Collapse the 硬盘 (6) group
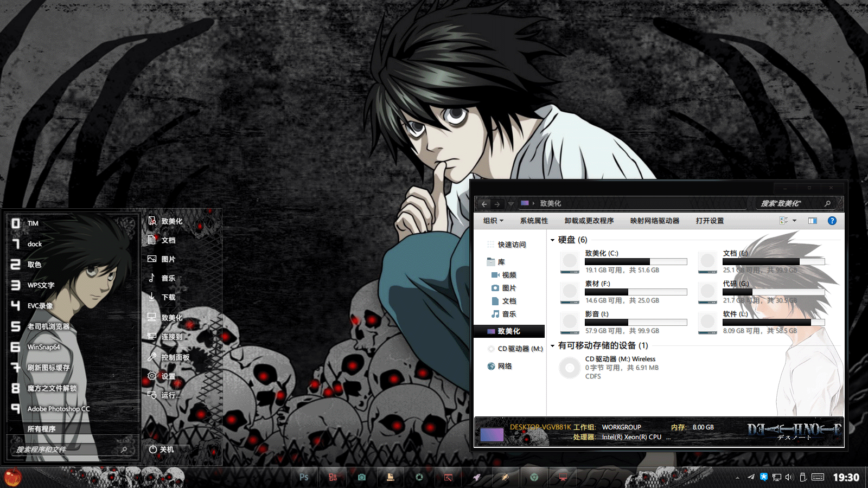The height and width of the screenshot is (488, 868). pos(552,240)
